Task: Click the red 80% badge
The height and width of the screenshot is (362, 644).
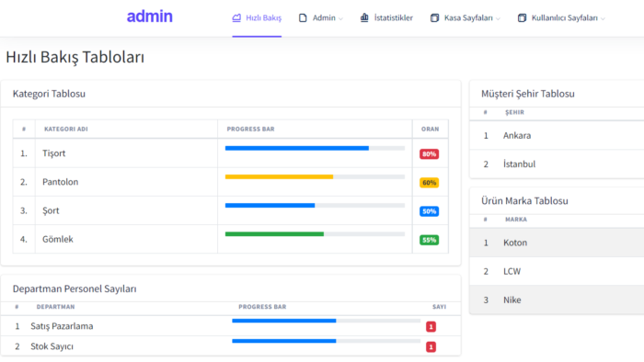Action: pos(429,154)
